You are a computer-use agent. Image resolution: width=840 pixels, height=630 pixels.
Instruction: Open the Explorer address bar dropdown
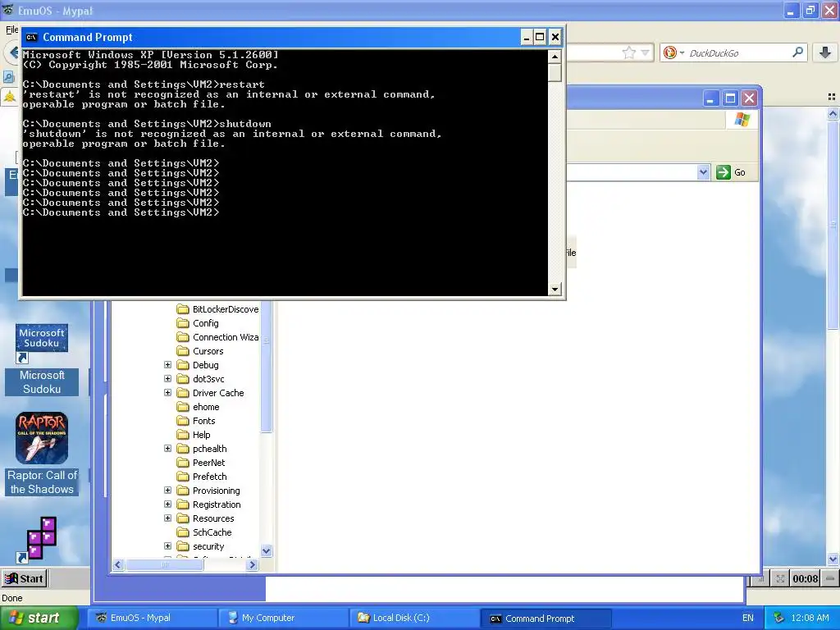703,172
